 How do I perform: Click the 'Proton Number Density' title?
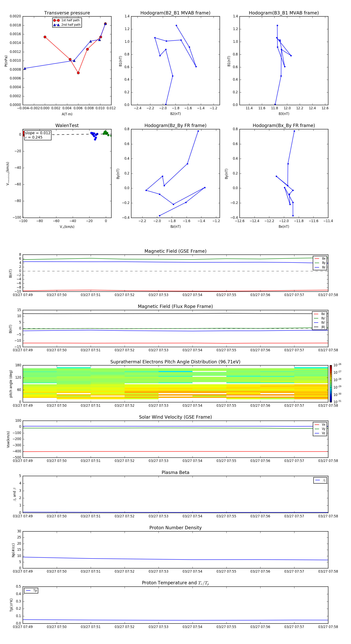175,528
